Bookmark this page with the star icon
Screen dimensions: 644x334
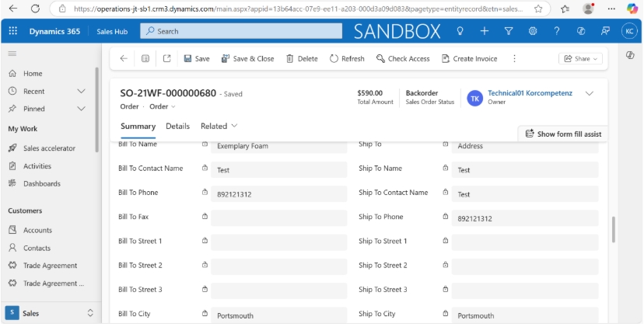point(538,9)
